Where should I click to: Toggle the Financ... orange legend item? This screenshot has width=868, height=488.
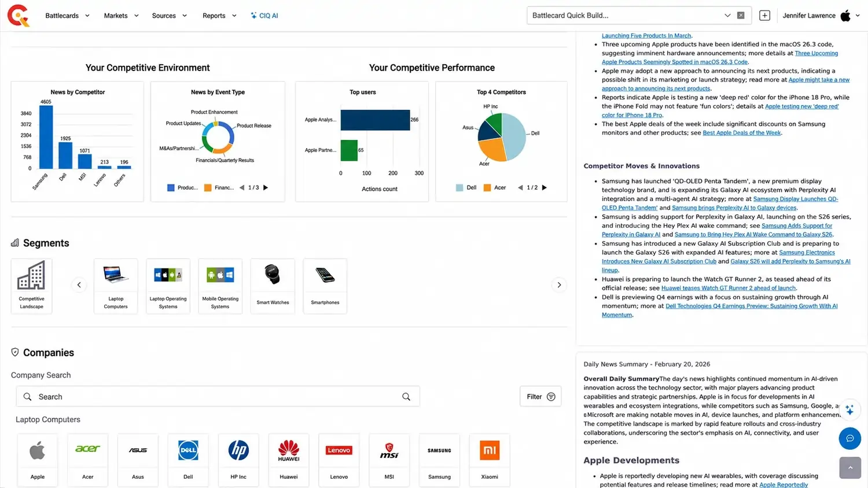(219, 187)
